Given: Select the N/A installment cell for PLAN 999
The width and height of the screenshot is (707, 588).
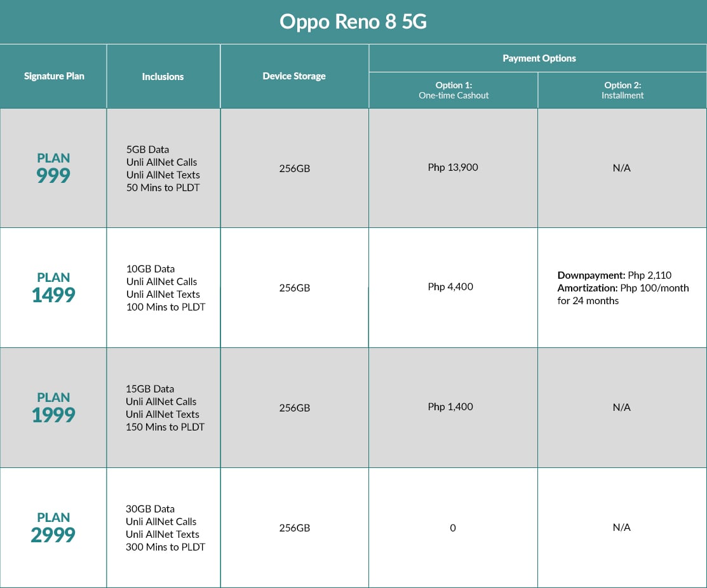Looking at the screenshot, I should [621, 168].
